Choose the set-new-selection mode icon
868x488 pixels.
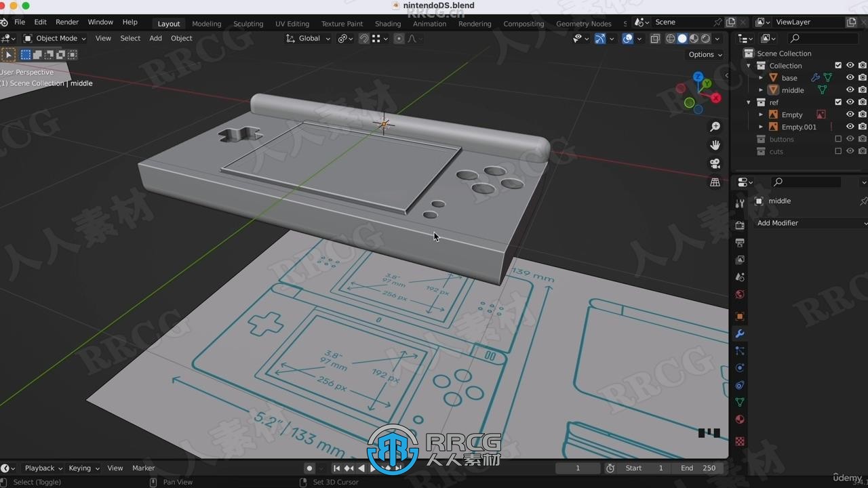pyautogui.click(x=26, y=55)
